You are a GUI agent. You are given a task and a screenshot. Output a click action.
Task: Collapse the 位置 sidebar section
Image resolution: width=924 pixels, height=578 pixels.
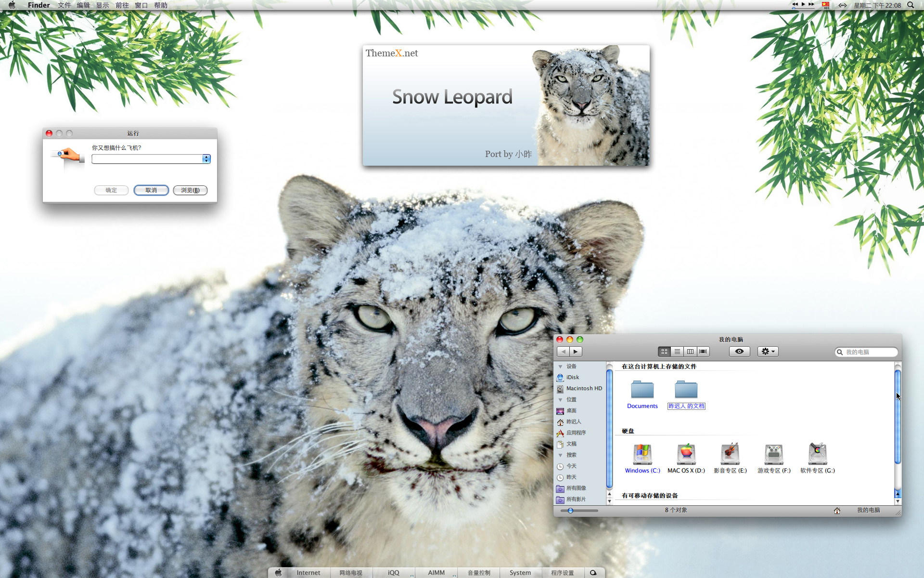(x=560, y=400)
